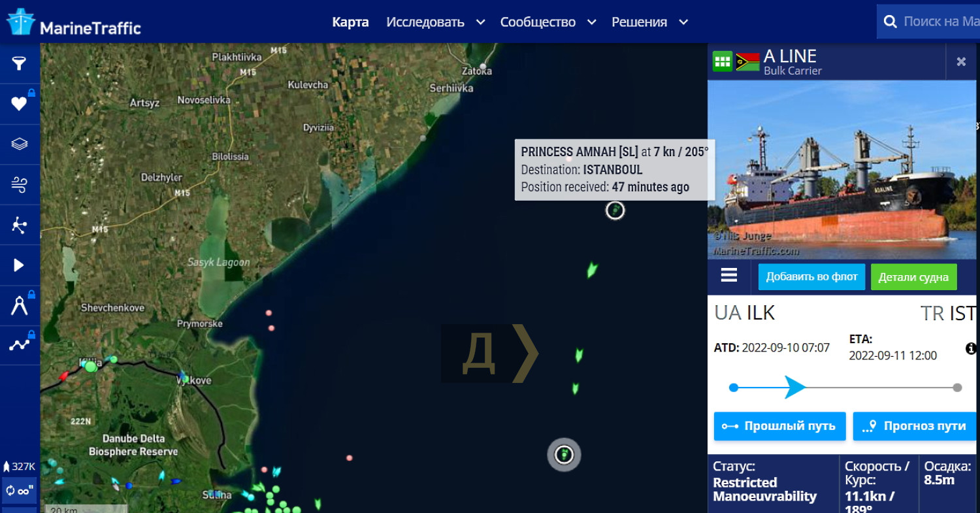The height and width of the screenshot is (513, 980).
Task: Expand the Исследовать dropdown menu
Action: point(435,22)
